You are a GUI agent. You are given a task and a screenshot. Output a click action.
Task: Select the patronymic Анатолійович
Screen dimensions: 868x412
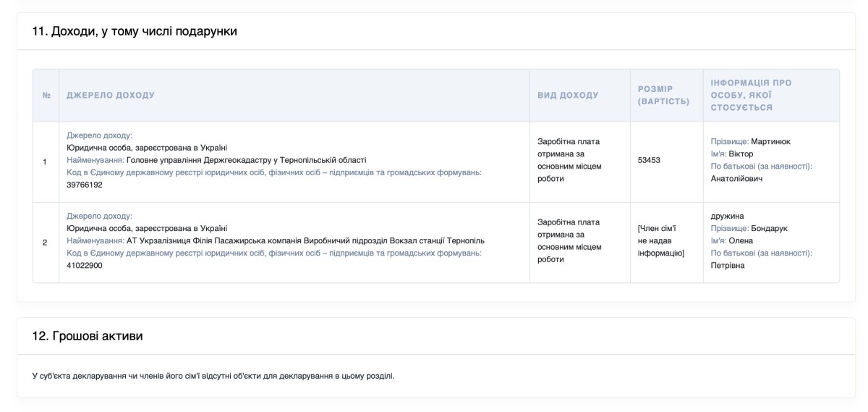(x=736, y=179)
